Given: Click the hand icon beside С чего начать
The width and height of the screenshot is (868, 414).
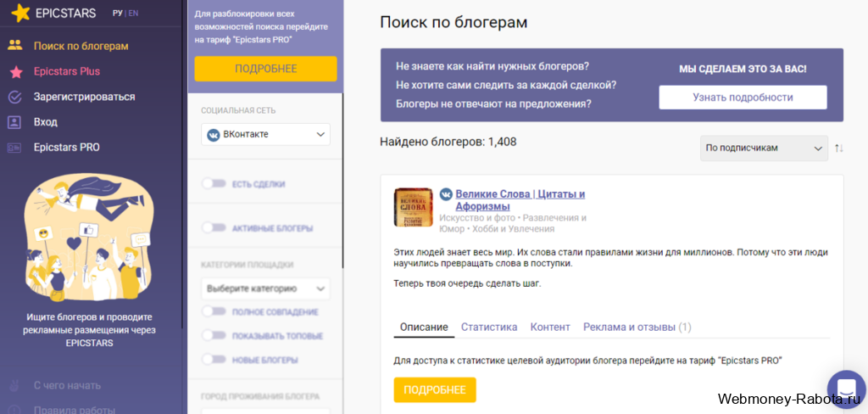Looking at the screenshot, I should [x=15, y=385].
